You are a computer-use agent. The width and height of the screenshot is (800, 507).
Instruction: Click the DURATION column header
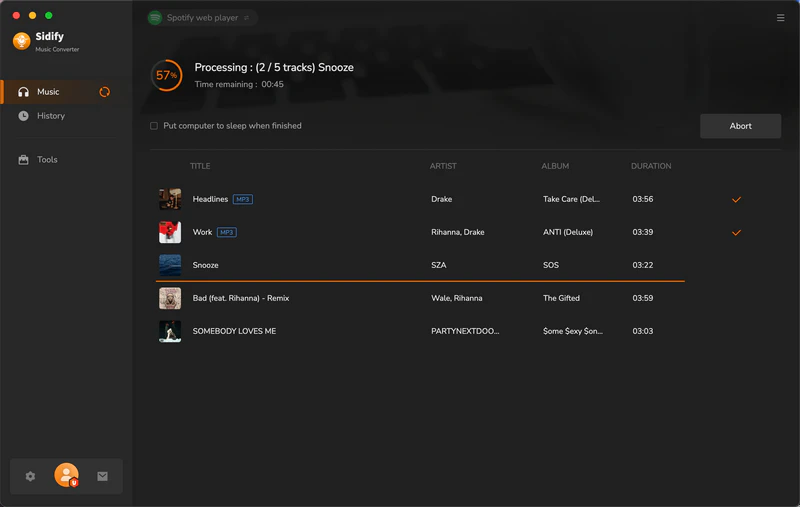(651, 166)
